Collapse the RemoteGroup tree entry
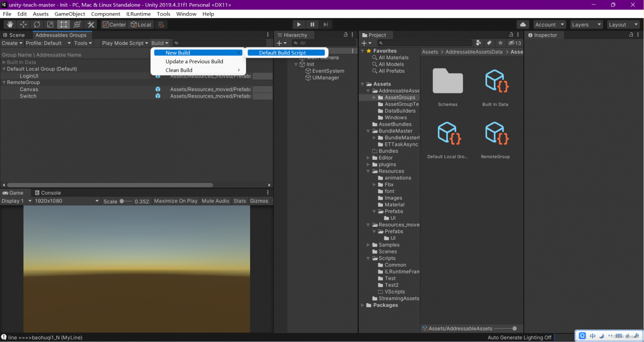 (4, 82)
